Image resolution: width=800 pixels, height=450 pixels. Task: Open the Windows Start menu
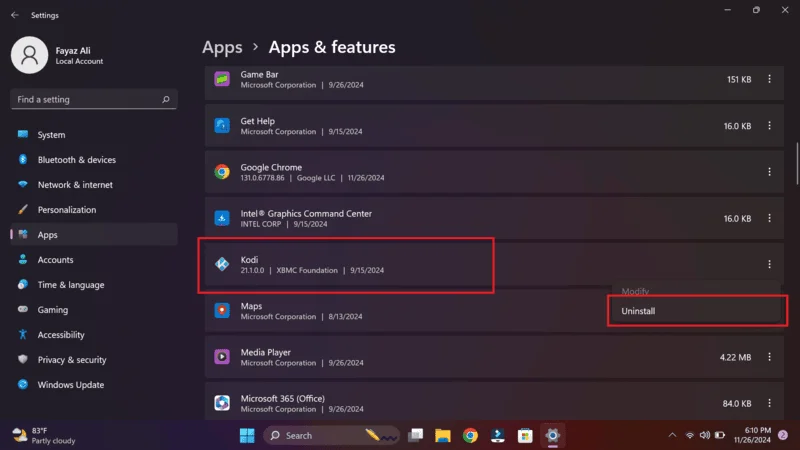247,435
